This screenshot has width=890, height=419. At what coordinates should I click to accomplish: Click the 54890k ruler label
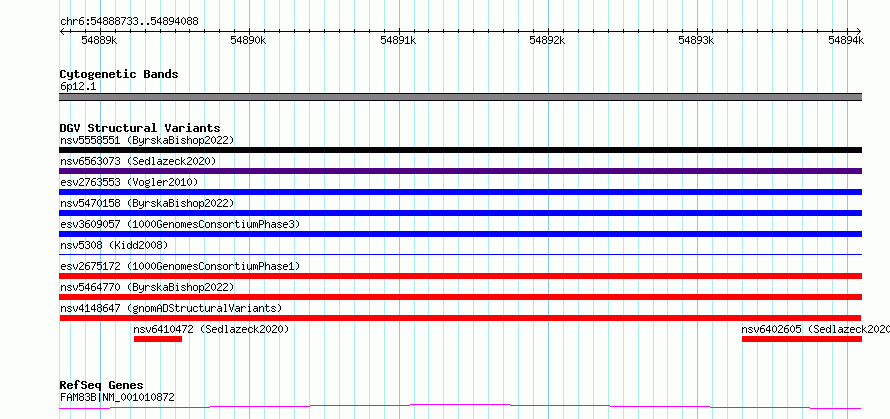(248, 40)
